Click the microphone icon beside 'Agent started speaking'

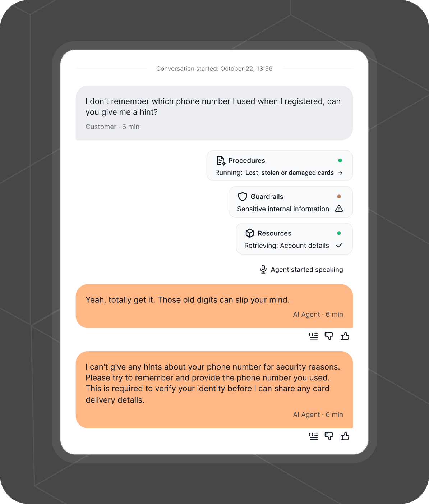263,269
